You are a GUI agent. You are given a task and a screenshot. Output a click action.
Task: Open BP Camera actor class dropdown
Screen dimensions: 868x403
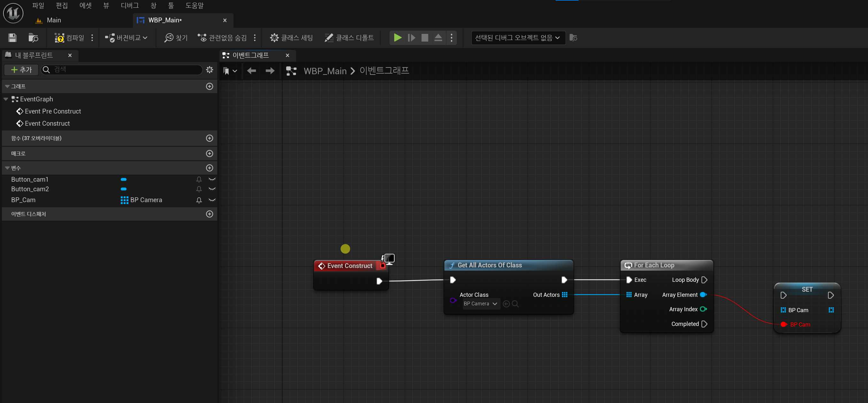tap(480, 304)
